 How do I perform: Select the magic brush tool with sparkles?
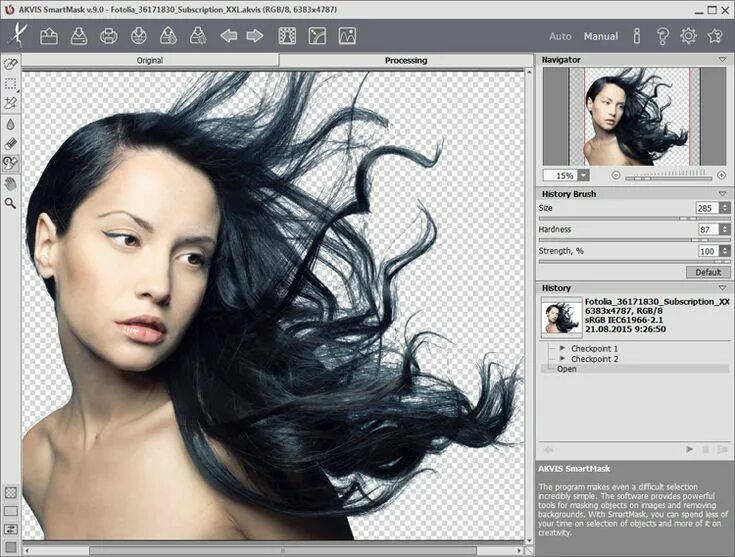[10, 103]
